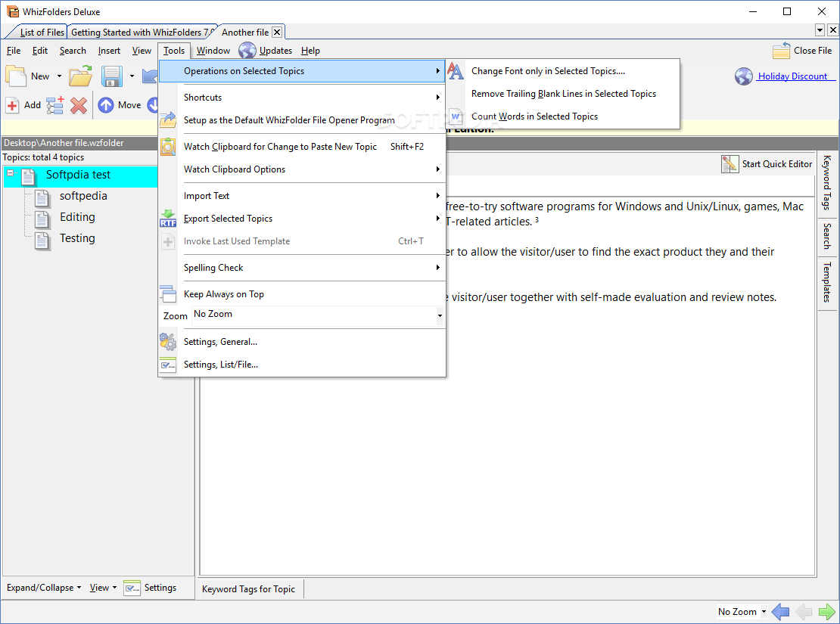Click the Save floppy disk icon
This screenshot has width=840, height=624.
tap(112, 76)
